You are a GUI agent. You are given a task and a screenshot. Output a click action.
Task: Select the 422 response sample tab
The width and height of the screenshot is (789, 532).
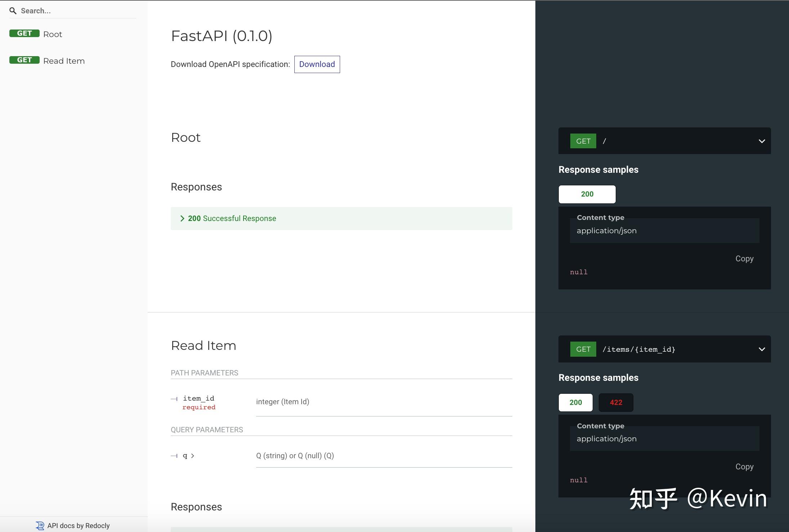click(x=615, y=402)
